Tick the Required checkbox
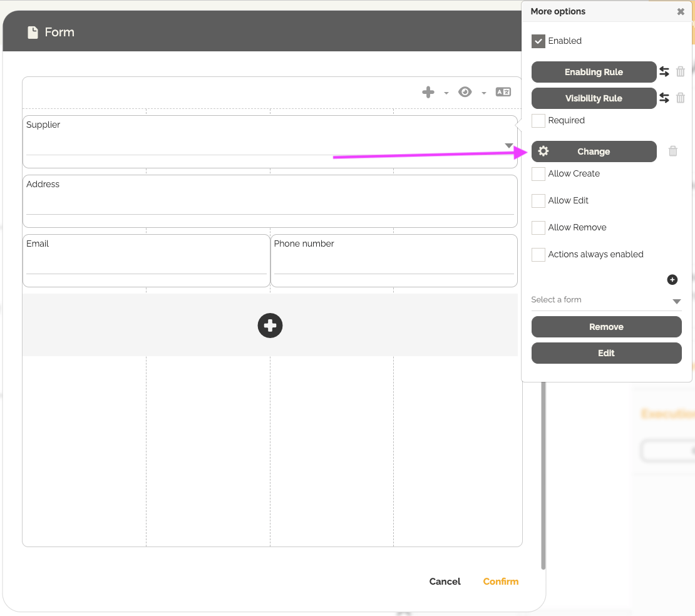Screen dimensions: 695x616 click(538, 121)
